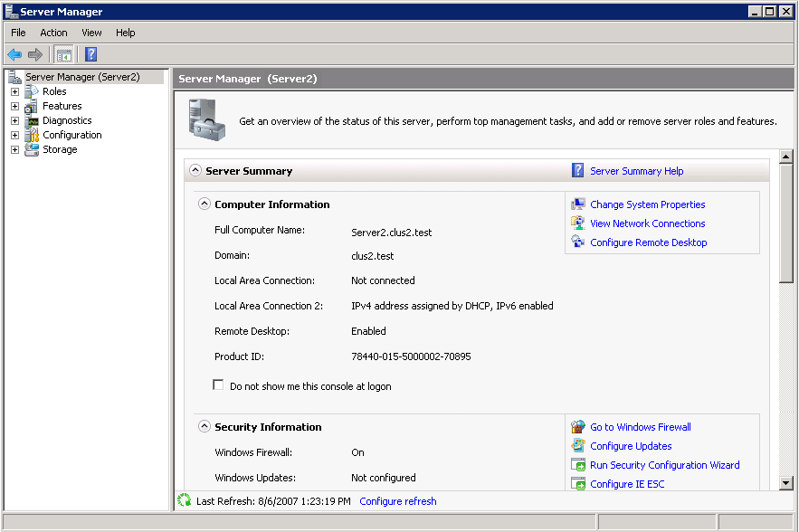Click the Storage icon in the tree
The image size is (799, 532).
[x=32, y=150]
